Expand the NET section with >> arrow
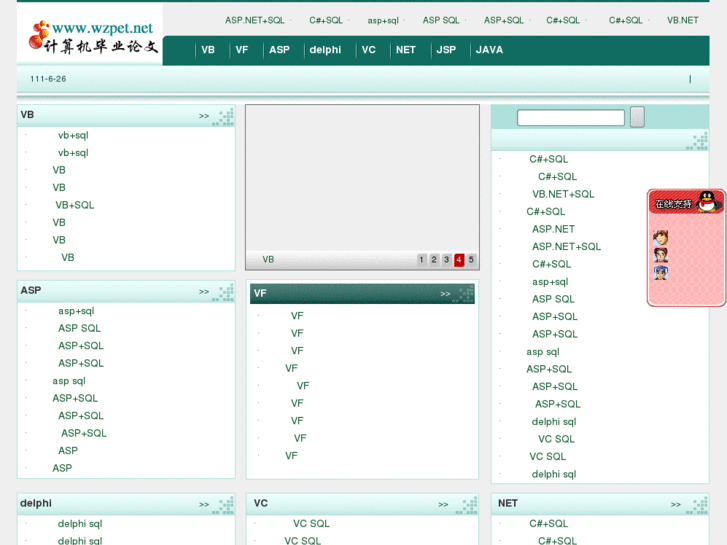 pos(676,505)
